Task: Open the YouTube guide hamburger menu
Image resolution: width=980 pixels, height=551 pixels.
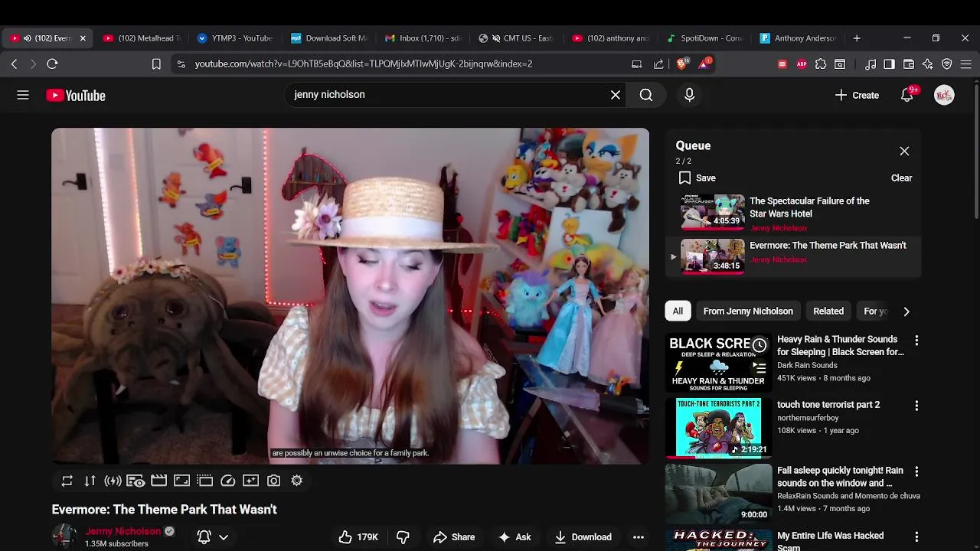Action: [x=23, y=95]
